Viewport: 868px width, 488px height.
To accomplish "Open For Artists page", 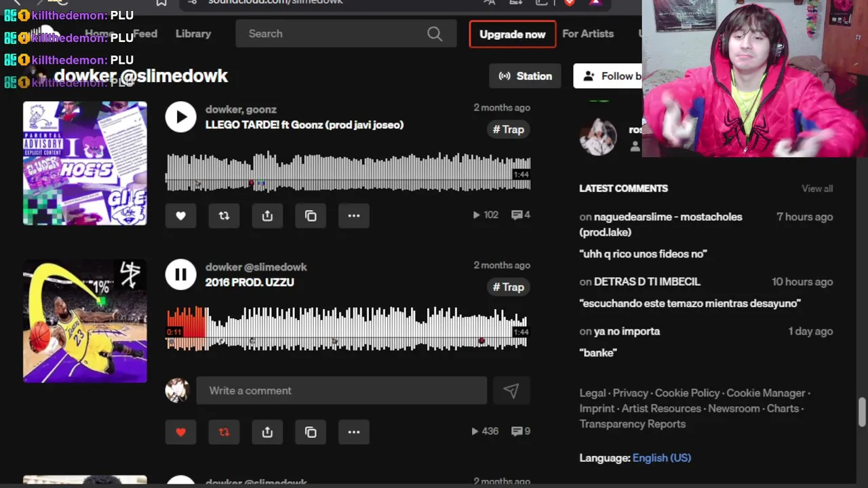I will (x=588, y=34).
